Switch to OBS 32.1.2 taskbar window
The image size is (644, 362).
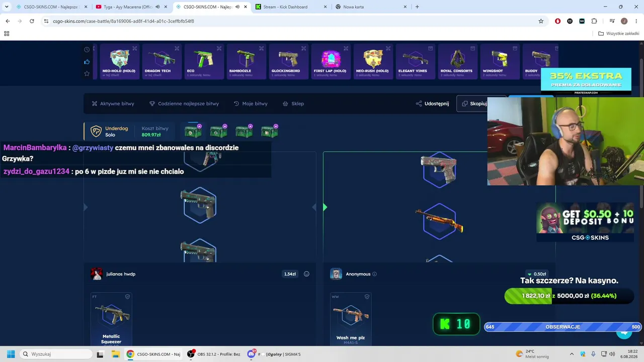coord(214,354)
